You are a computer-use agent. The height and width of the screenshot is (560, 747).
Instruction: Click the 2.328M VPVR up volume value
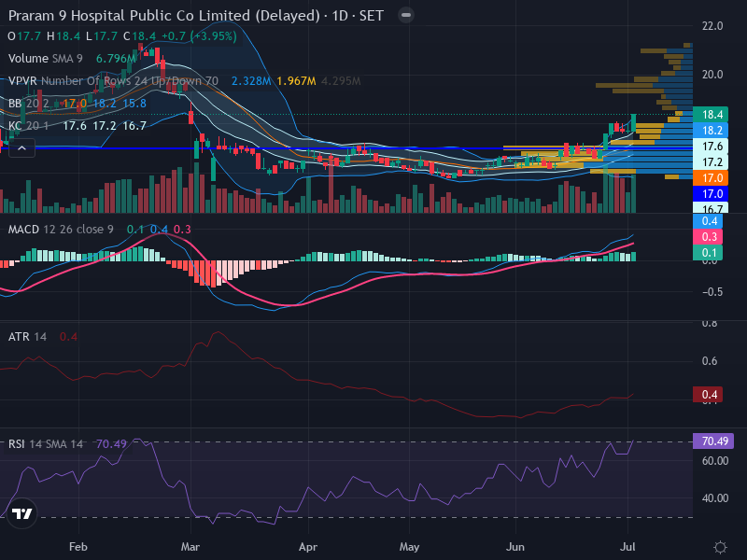(251, 81)
